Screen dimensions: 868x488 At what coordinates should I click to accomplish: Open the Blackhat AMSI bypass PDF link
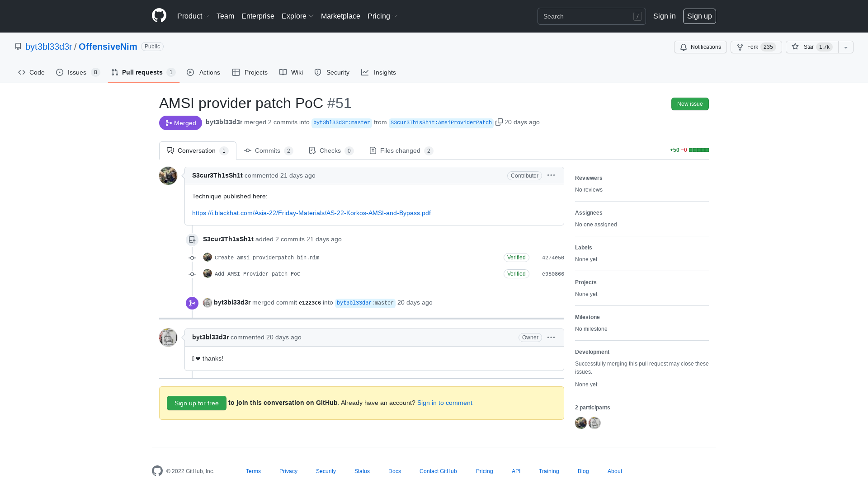click(x=311, y=213)
